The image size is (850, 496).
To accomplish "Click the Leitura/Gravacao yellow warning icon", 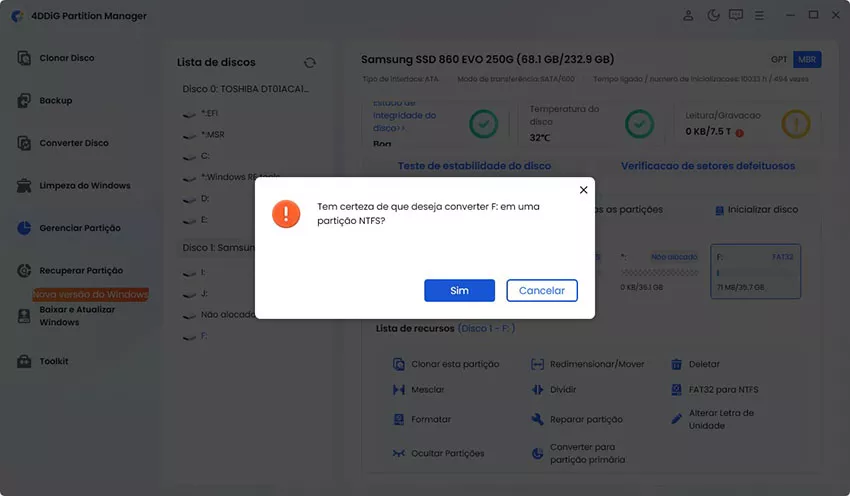I will pos(796,124).
